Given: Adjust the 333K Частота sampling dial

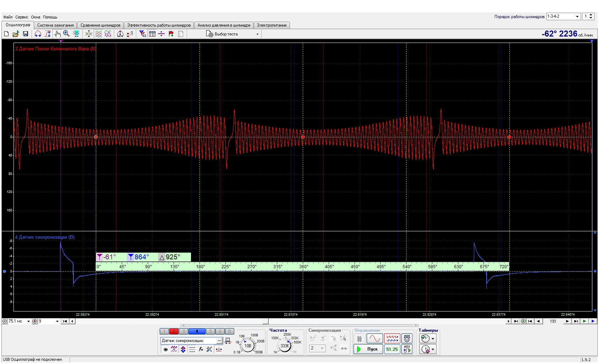Looking at the screenshot, I should [x=284, y=346].
